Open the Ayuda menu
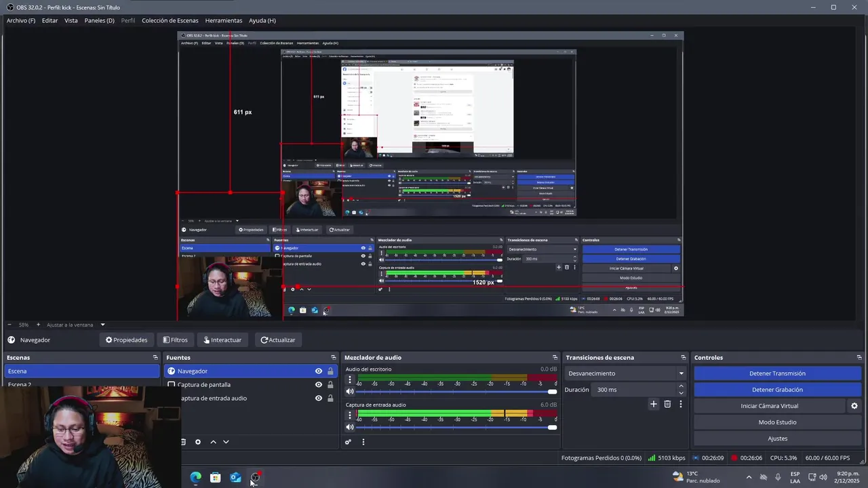 (262, 20)
